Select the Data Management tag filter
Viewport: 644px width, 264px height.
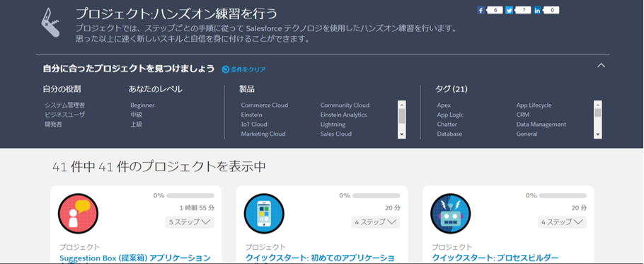click(x=541, y=124)
